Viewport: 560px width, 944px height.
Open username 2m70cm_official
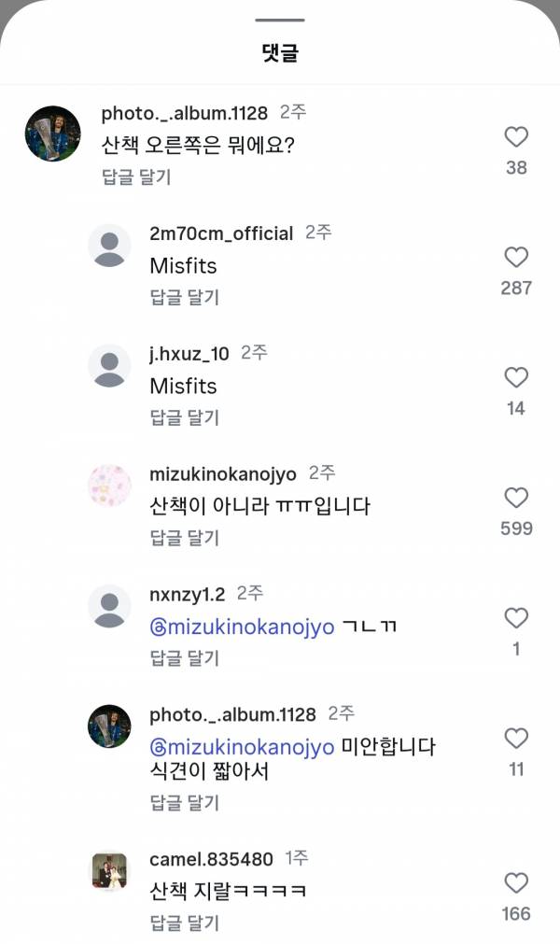point(221,232)
